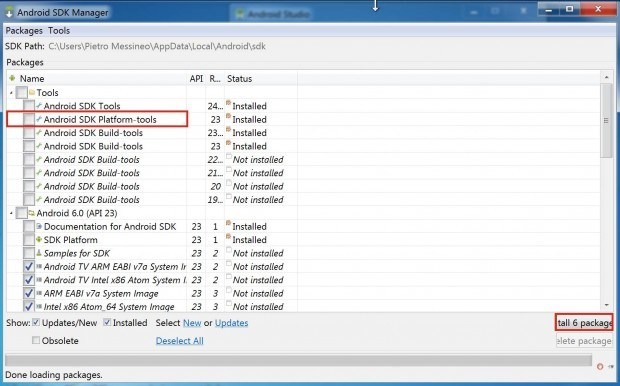The height and width of the screenshot is (386, 620).
Task: Open the Tools menu in the menu bar
Action: click(59, 30)
